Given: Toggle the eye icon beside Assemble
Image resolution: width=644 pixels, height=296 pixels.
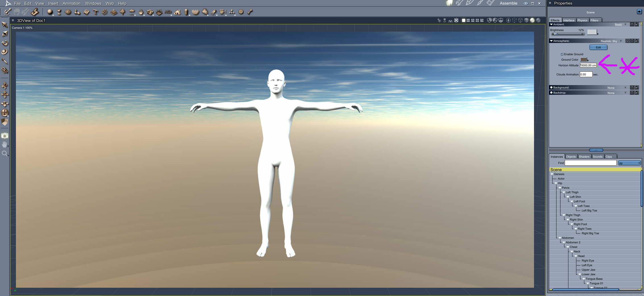Looking at the screenshot, I should (526, 3).
